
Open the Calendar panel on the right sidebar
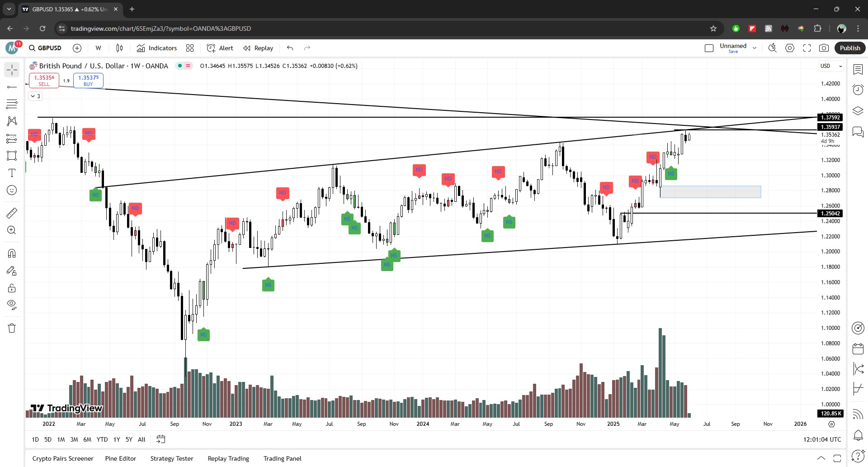(858, 348)
